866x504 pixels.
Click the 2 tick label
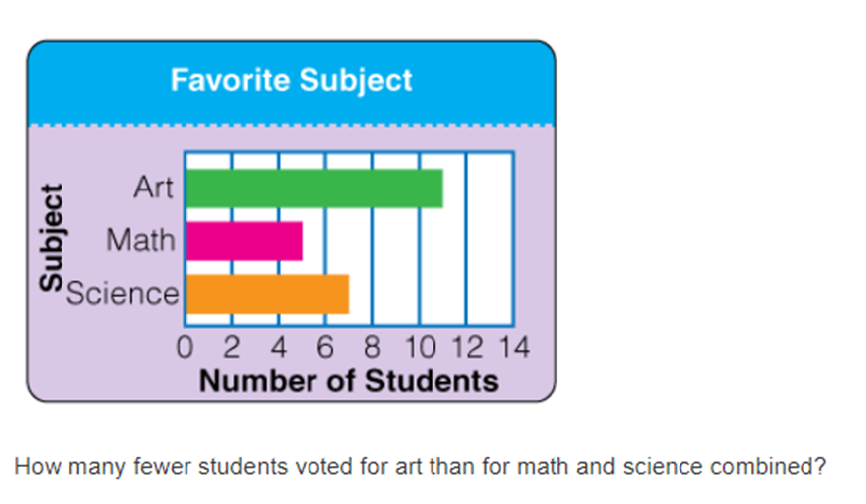tap(232, 348)
